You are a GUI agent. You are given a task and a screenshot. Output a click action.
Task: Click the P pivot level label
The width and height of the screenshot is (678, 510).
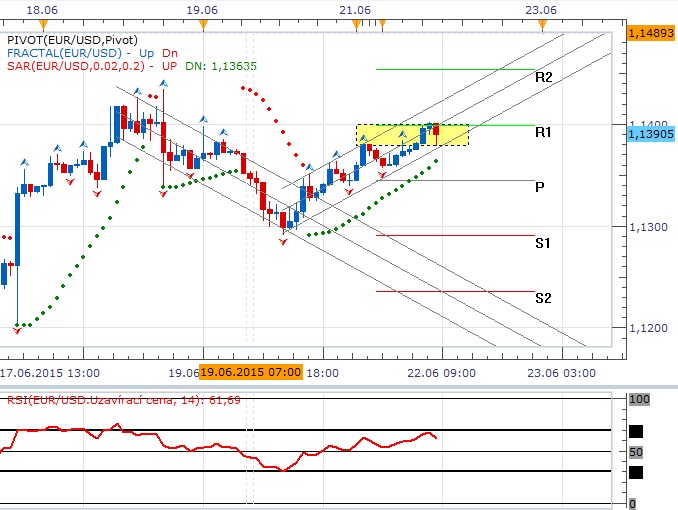pyautogui.click(x=540, y=187)
